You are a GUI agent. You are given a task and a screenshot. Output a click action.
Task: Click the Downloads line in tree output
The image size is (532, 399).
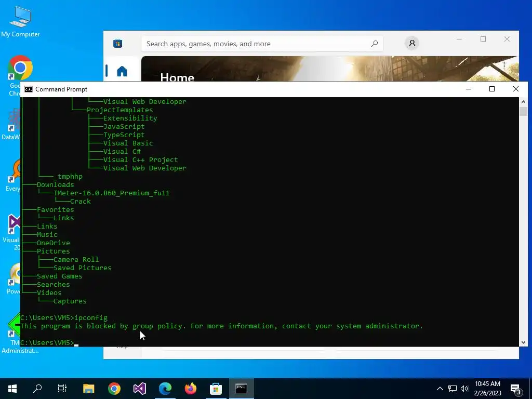point(55,184)
